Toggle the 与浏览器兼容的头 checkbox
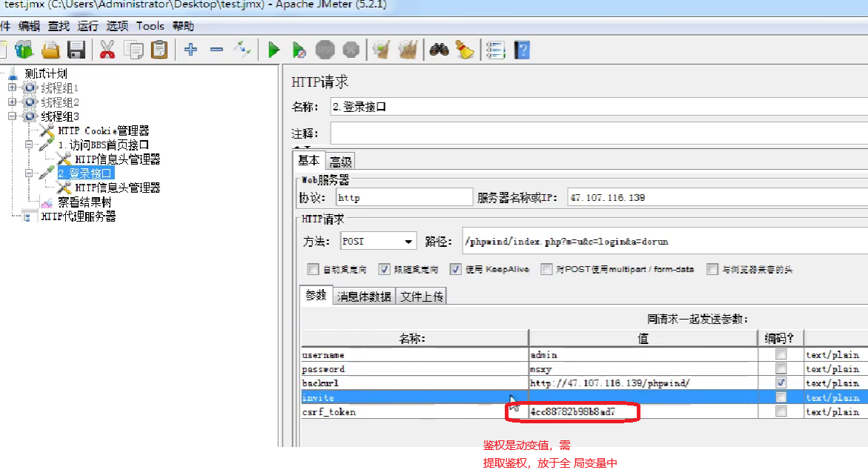The image size is (868, 470). pyautogui.click(x=712, y=269)
